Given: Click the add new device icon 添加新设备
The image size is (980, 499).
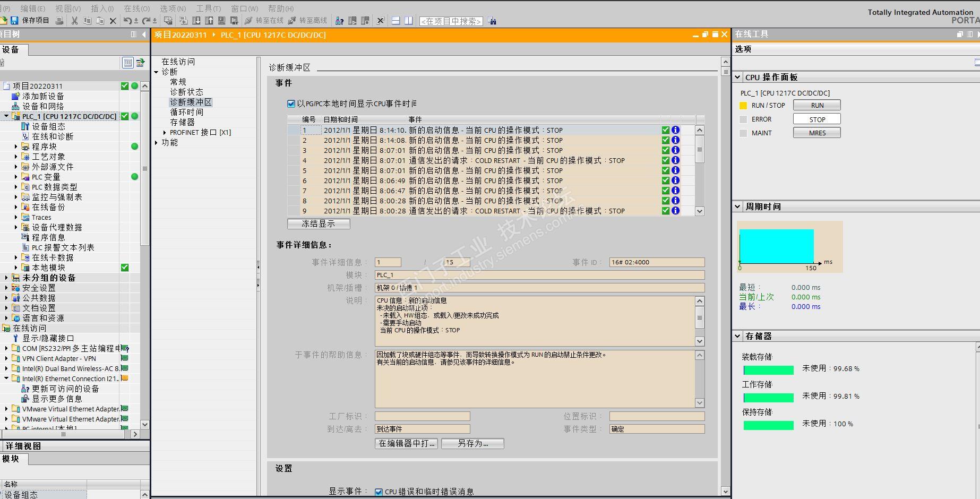Looking at the screenshot, I should click(x=15, y=96).
